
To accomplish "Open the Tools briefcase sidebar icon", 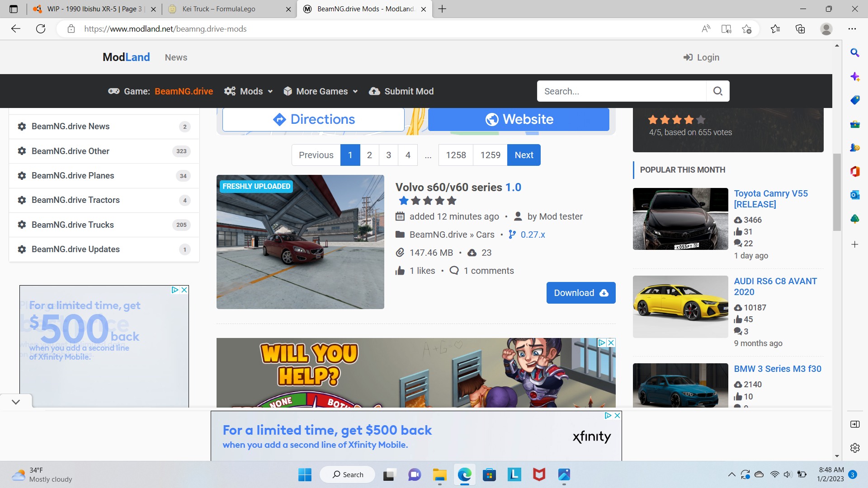I will [855, 124].
